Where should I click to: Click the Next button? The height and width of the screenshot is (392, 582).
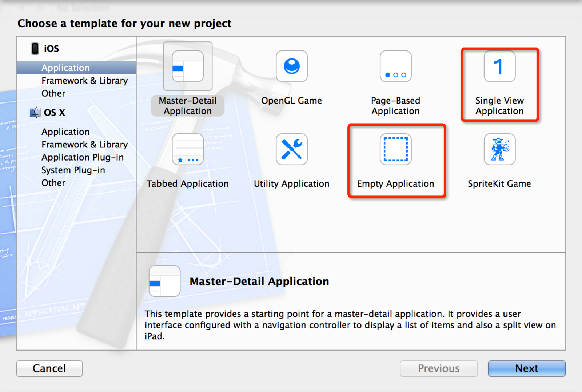pyautogui.click(x=527, y=368)
